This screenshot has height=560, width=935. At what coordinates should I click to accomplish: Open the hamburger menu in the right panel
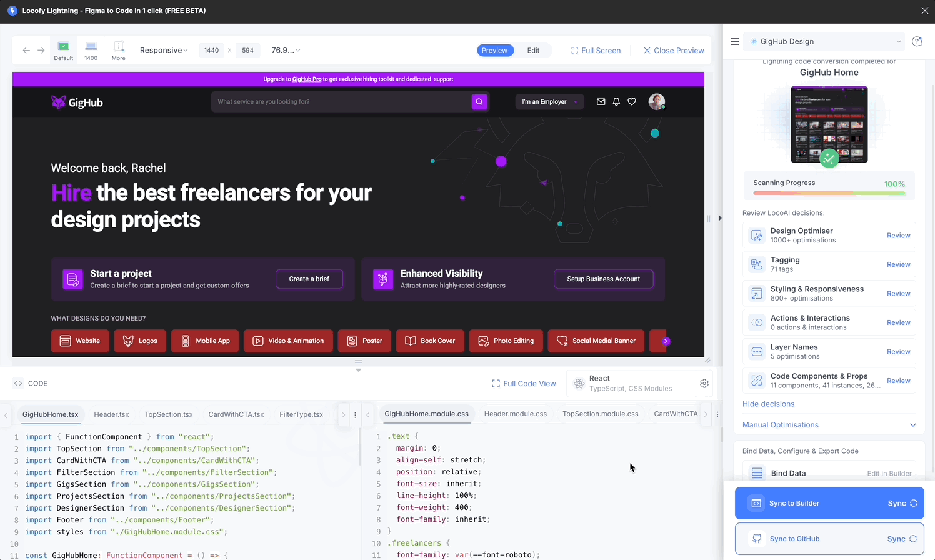coord(735,42)
